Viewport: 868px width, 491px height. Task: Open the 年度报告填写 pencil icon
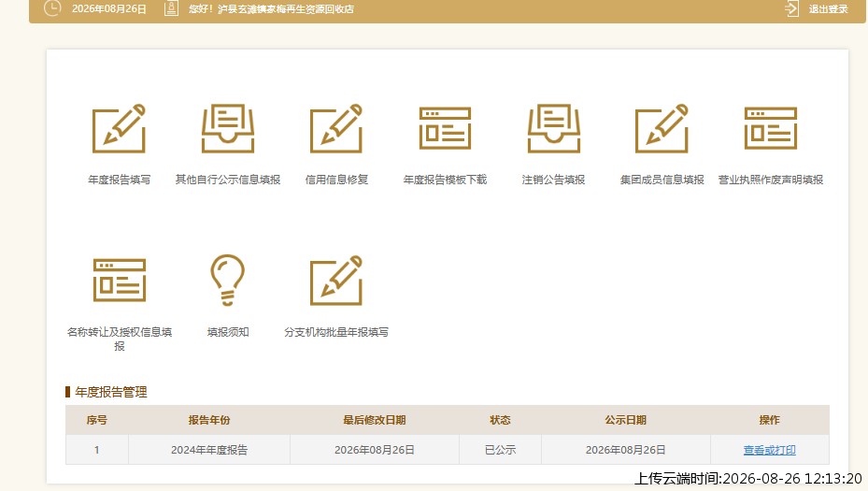pos(119,128)
